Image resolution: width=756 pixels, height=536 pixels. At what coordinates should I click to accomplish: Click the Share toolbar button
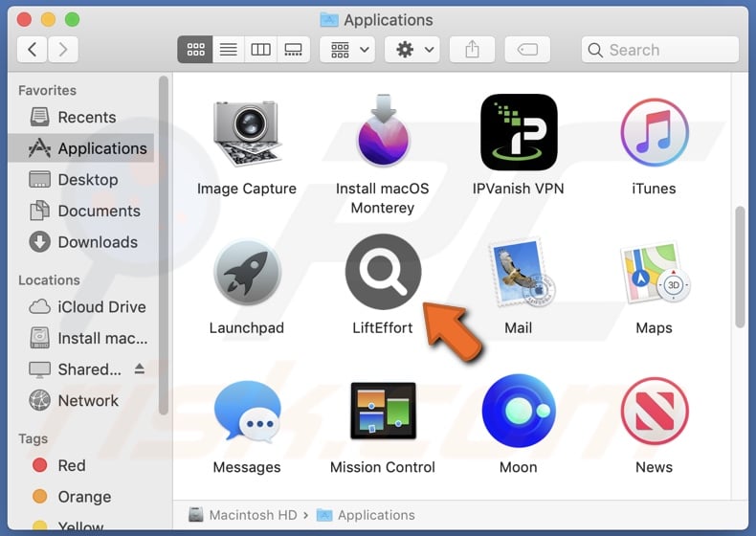click(472, 49)
